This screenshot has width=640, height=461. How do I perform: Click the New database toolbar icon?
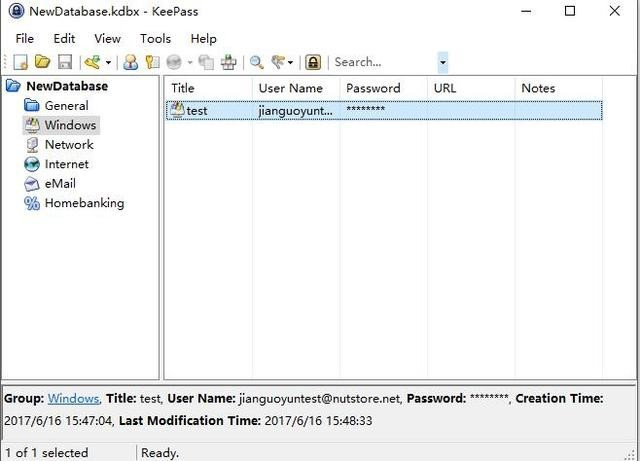click(x=20, y=62)
